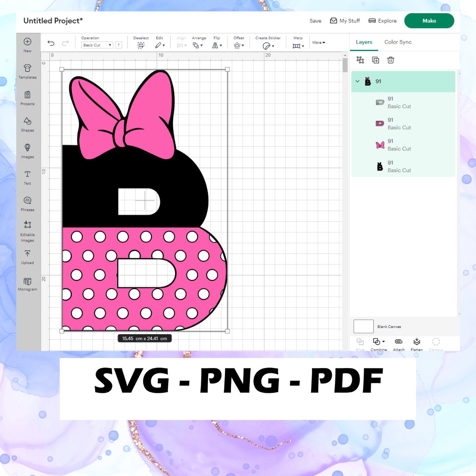Click the pink polka dot lower B section
Image resolution: width=476 pixels, height=476 pixels.
146,304
